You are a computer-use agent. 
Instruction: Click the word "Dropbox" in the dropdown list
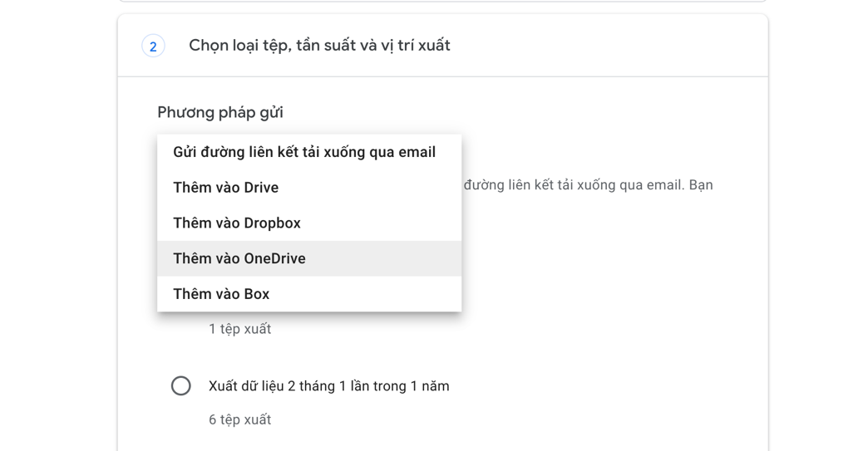point(273,223)
